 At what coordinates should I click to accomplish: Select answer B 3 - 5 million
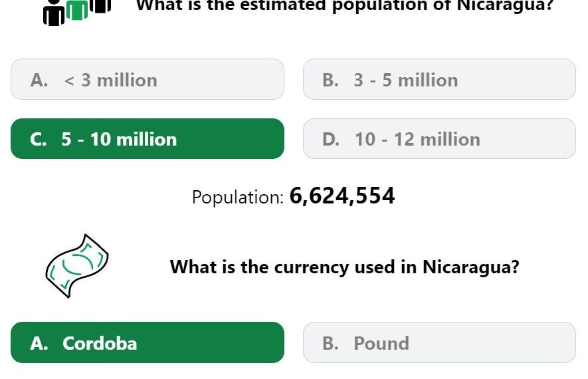coord(439,79)
